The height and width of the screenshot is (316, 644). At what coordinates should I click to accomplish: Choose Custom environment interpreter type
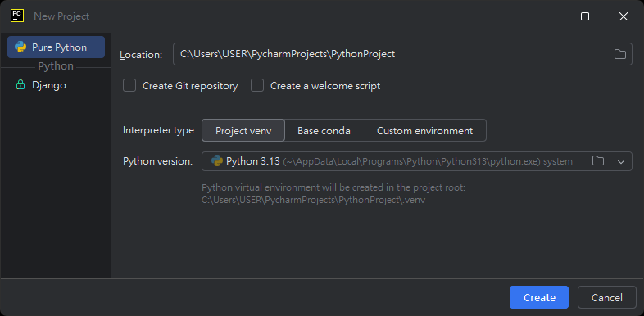tap(424, 130)
